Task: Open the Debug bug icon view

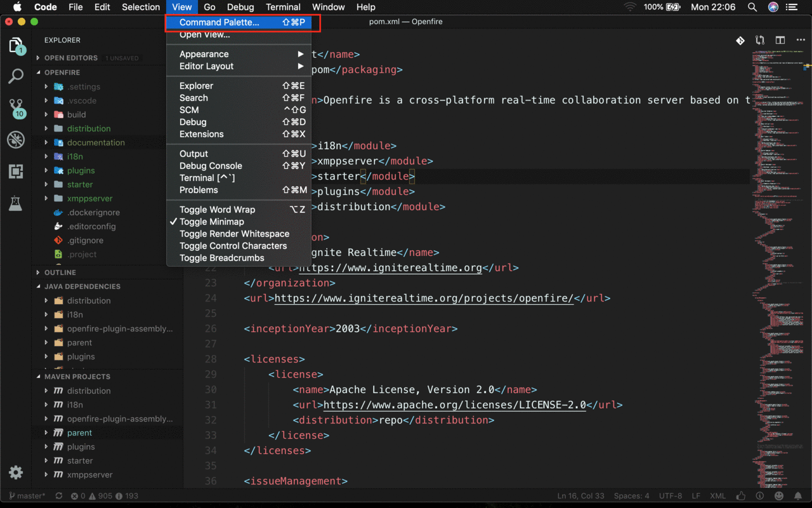Action: [x=16, y=140]
